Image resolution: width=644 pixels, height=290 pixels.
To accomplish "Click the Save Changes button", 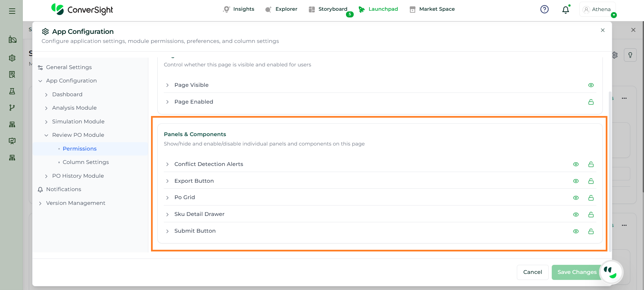I will pos(577,272).
